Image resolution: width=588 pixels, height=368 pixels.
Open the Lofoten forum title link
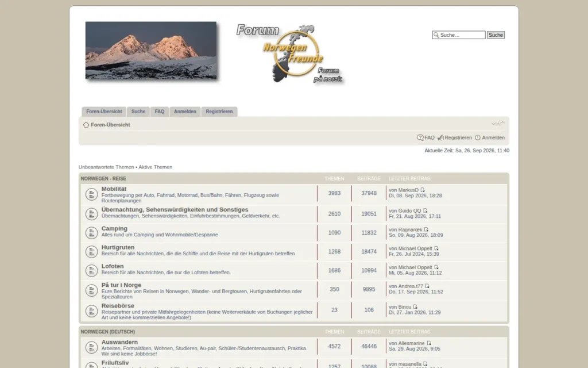tap(113, 266)
